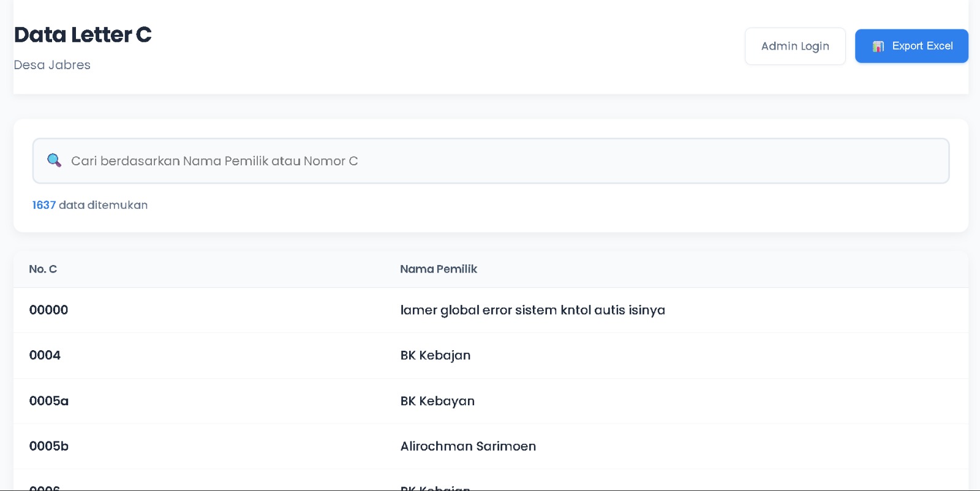Image resolution: width=980 pixels, height=491 pixels.
Task: Click the Data Letter C page heading
Action: tap(83, 35)
